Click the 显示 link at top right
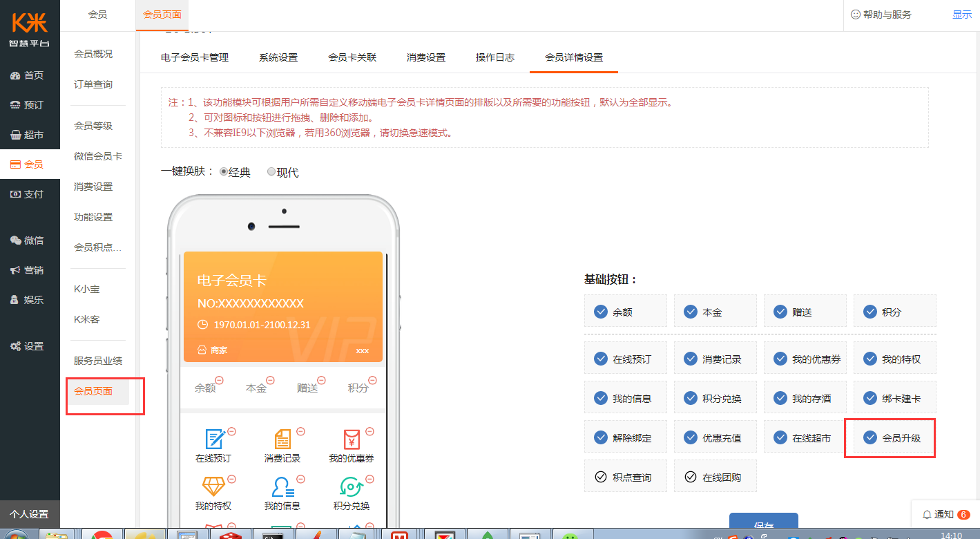This screenshot has width=980, height=539. [962, 15]
